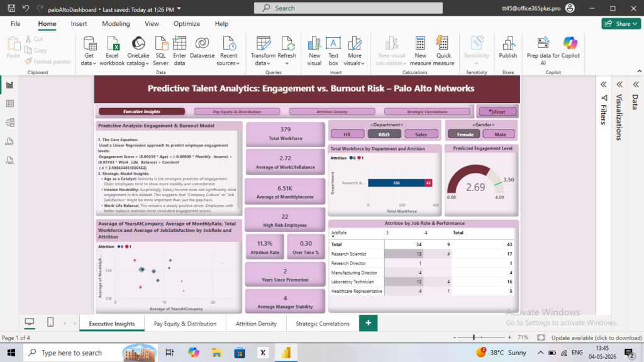
Task: Click Update available download link
Action: click(x=596, y=337)
